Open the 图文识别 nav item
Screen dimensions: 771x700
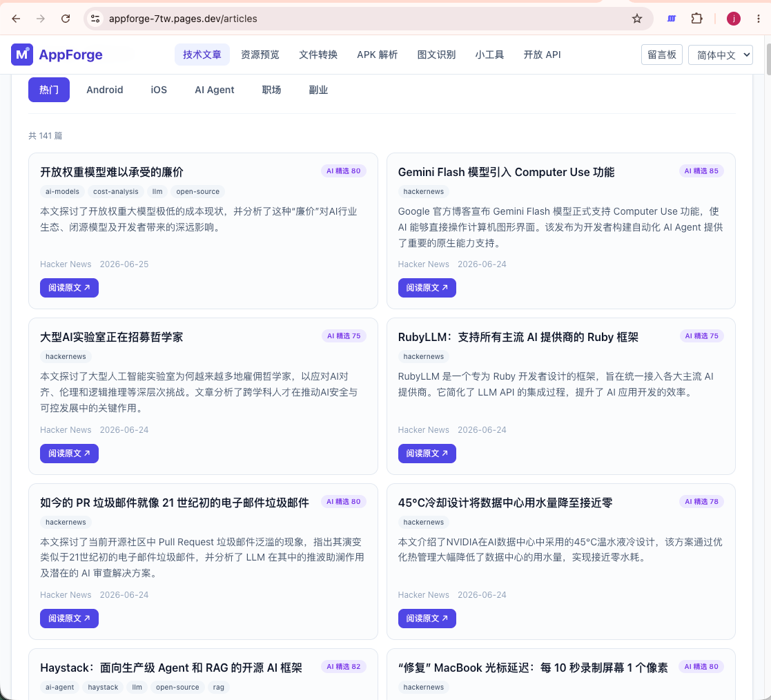[436, 55]
